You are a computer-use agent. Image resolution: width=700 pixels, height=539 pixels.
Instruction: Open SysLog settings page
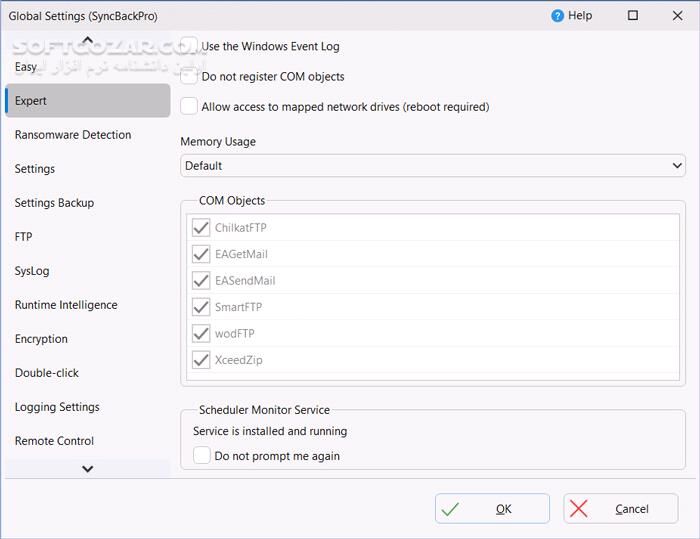(88, 271)
